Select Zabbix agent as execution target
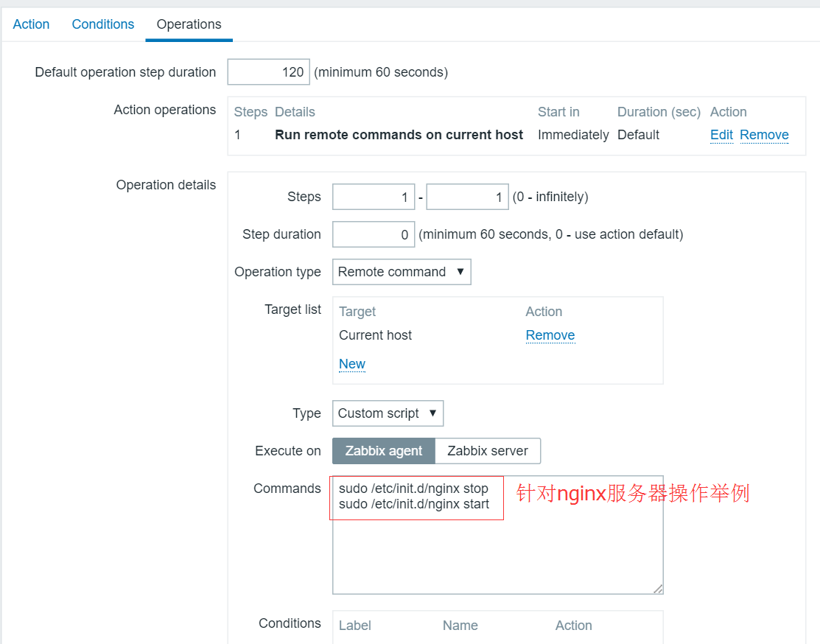820x644 pixels. tap(383, 450)
